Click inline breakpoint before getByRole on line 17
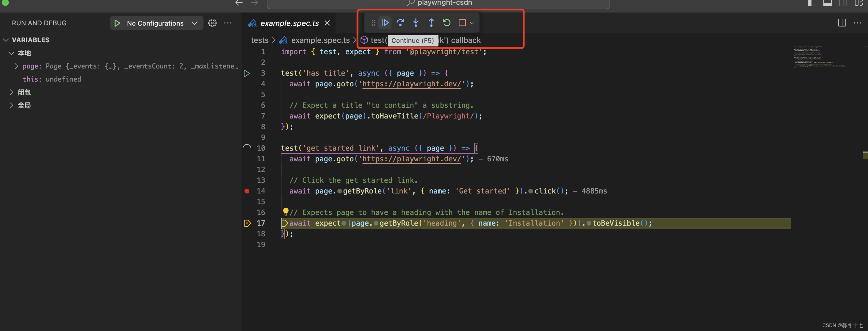 (x=376, y=224)
